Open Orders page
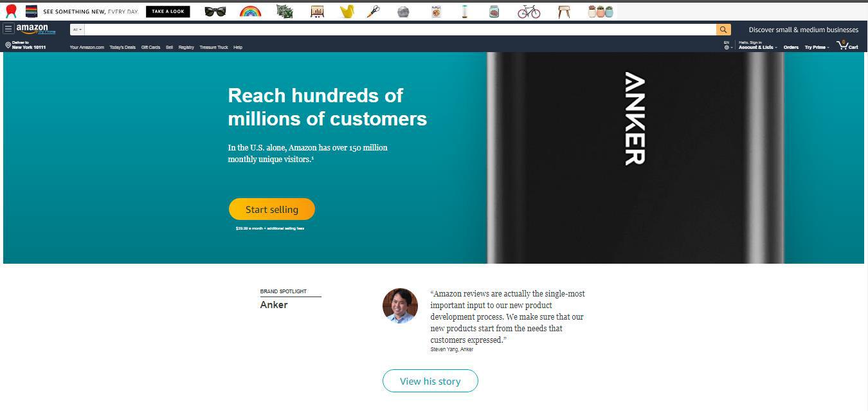The width and height of the screenshot is (868, 411). point(791,47)
